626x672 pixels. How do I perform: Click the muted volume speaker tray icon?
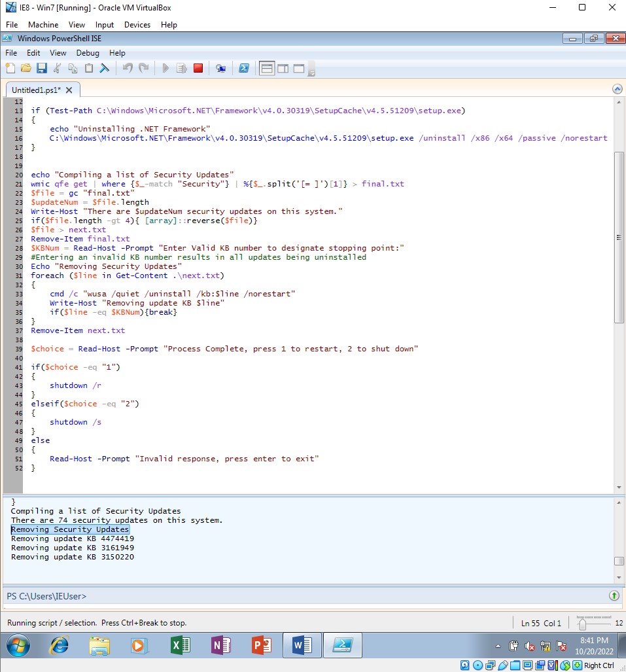click(x=530, y=646)
